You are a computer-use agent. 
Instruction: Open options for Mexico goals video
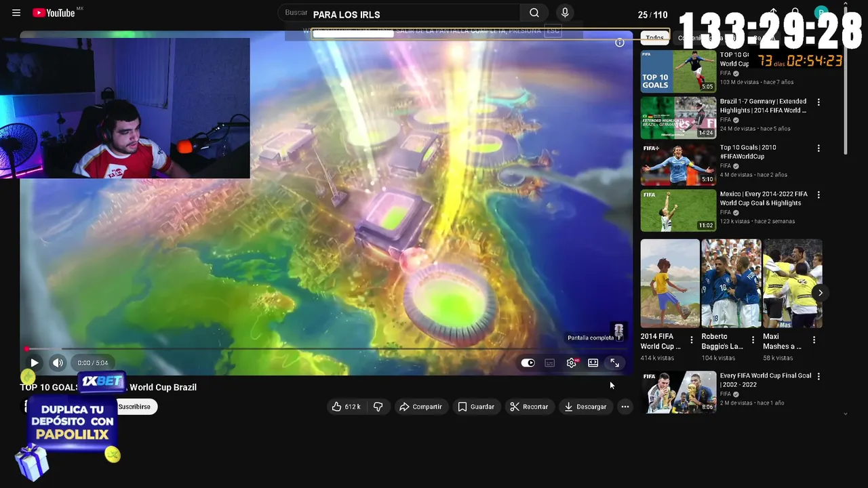pos(818,195)
